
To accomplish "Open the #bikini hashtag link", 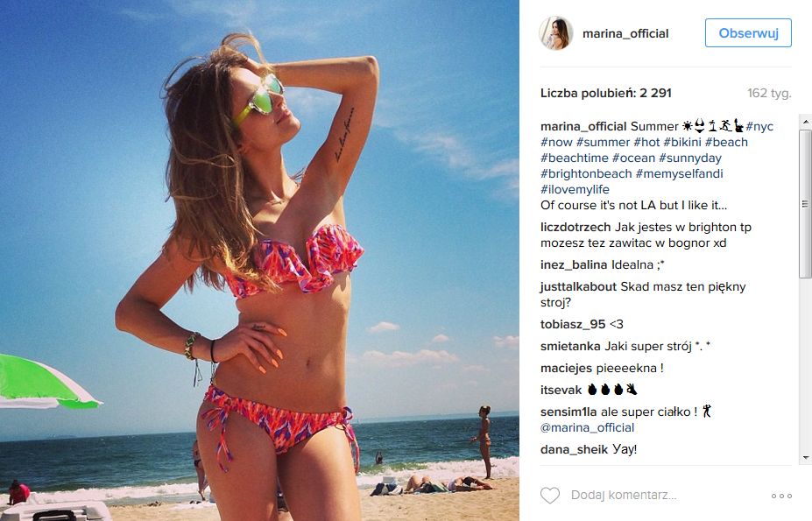I will pos(682,142).
